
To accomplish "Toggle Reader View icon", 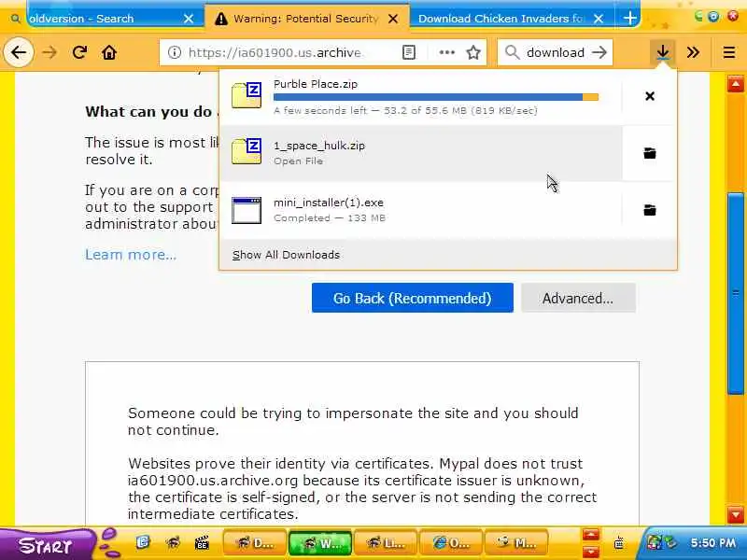I will [x=409, y=52].
